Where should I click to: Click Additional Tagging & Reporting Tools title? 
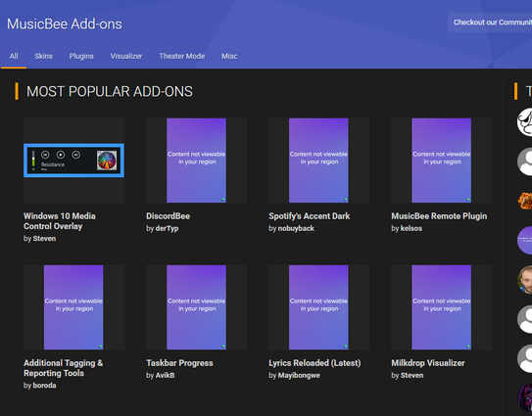click(63, 368)
